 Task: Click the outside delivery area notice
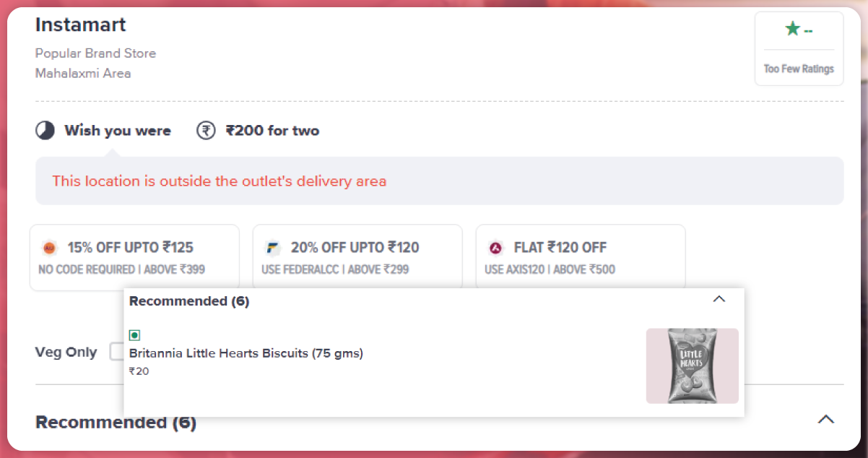pyautogui.click(x=219, y=181)
